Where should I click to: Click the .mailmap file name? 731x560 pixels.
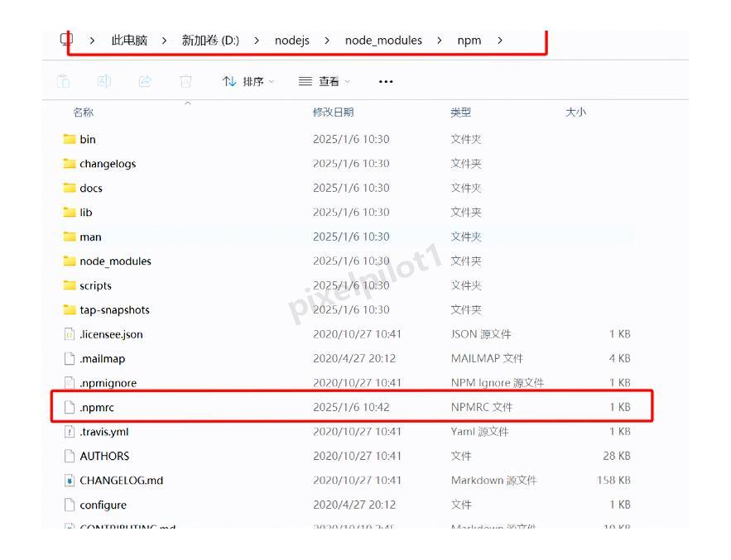[103, 359]
